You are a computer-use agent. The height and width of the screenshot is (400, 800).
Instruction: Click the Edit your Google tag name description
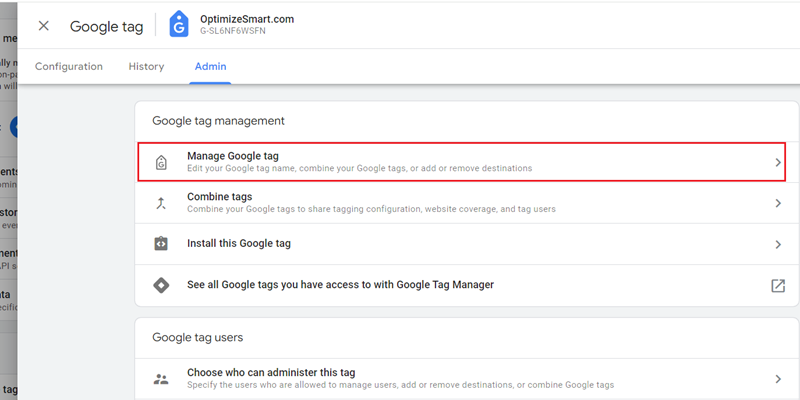click(x=360, y=168)
